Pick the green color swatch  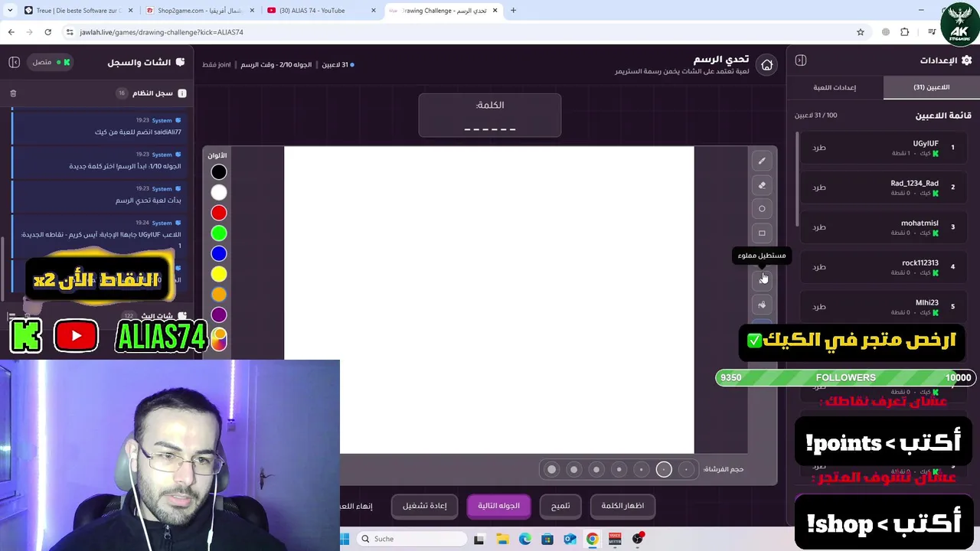(219, 233)
